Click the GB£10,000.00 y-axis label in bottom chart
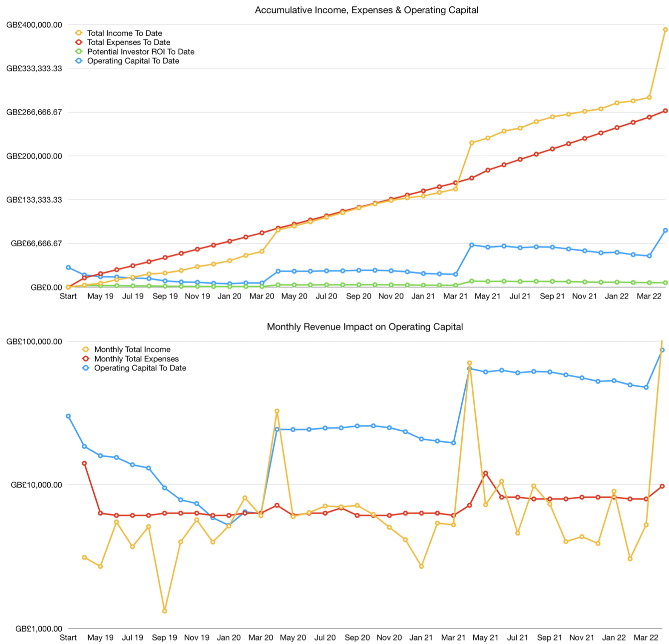669x644 pixels. (36, 485)
